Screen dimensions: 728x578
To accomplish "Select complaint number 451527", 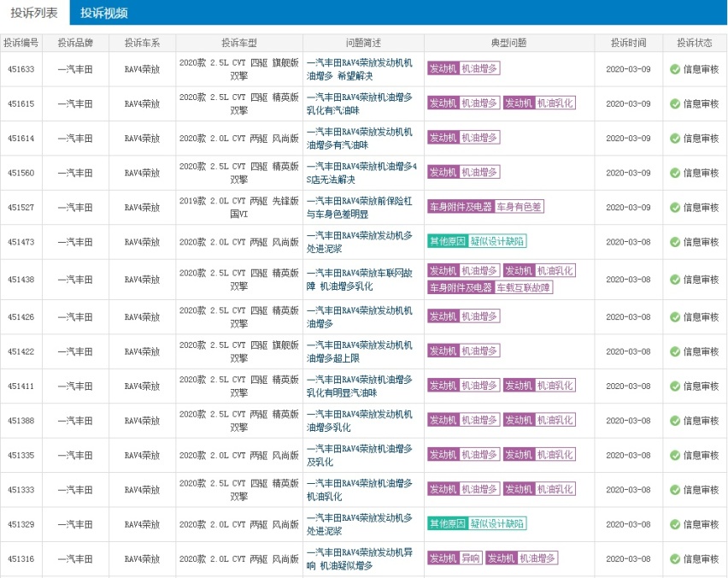I will (21, 207).
